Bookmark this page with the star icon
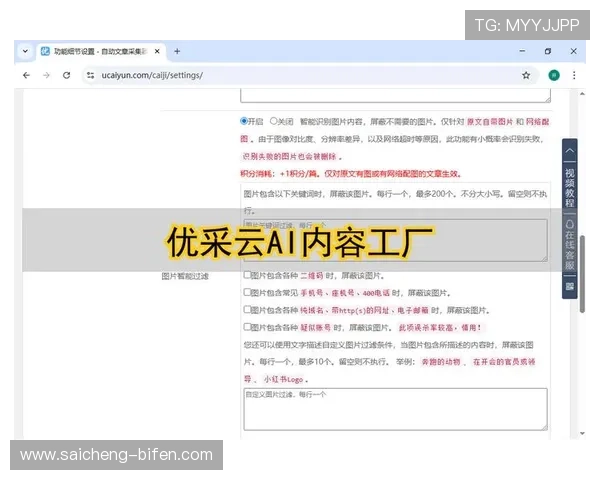Viewport: 600px width, 480px height. click(526, 75)
